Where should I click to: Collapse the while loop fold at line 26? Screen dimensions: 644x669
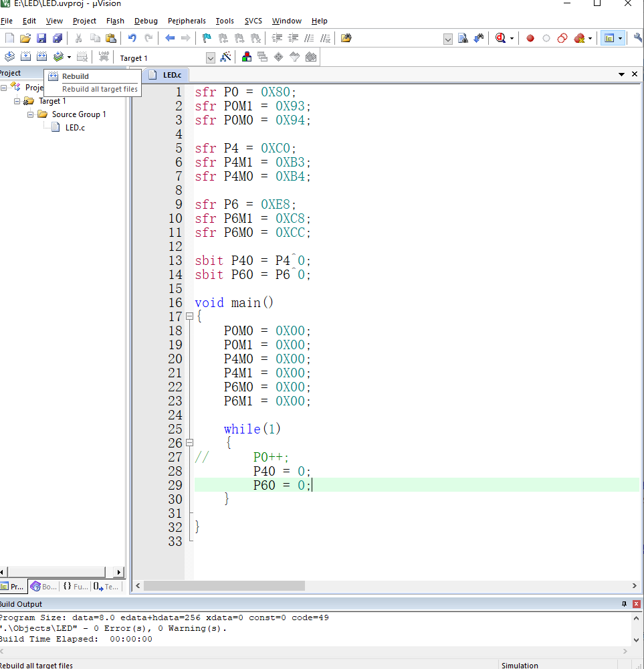(x=190, y=442)
